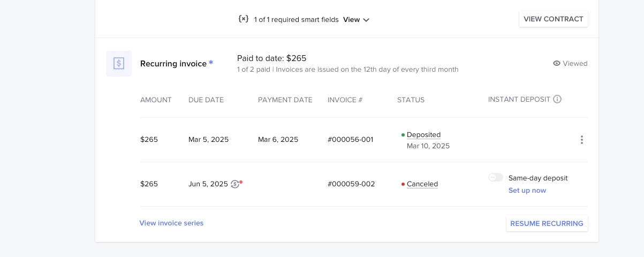Click the Recurring invoice dollar document icon
The height and width of the screenshot is (257, 644).
click(119, 64)
